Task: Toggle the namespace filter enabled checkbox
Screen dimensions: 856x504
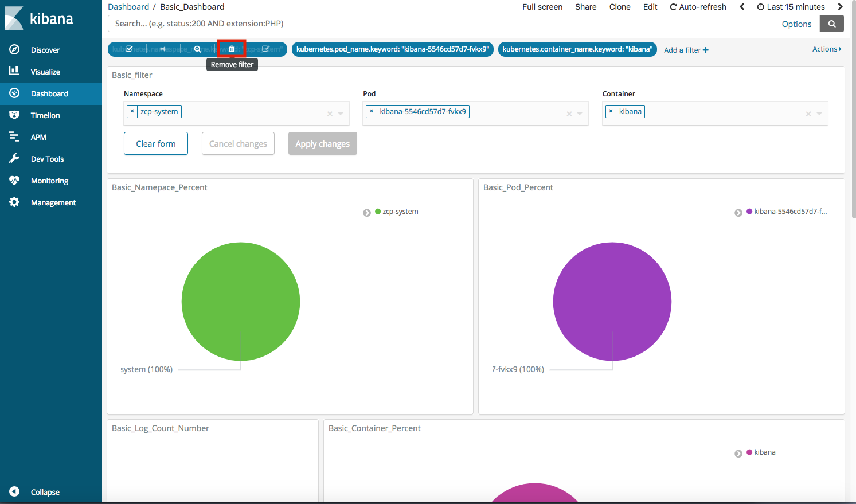Action: 129,49
